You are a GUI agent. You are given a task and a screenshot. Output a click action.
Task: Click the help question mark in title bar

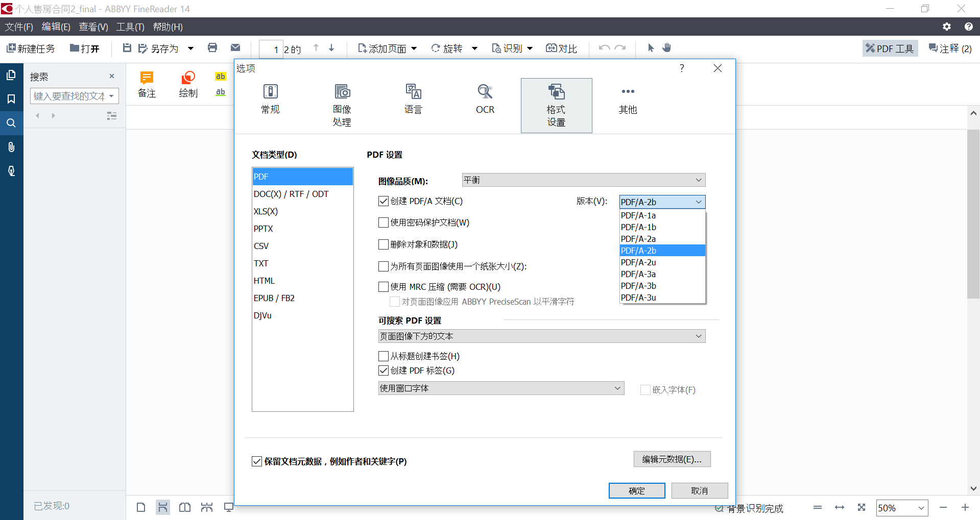coord(968,27)
